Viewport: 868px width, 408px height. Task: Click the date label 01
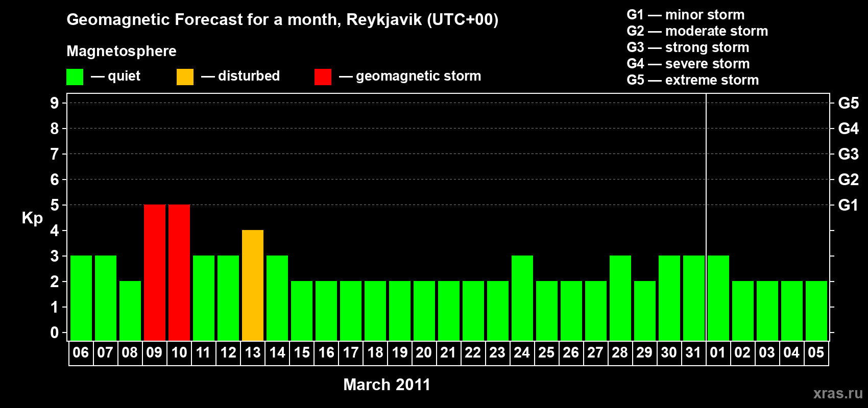tap(718, 353)
